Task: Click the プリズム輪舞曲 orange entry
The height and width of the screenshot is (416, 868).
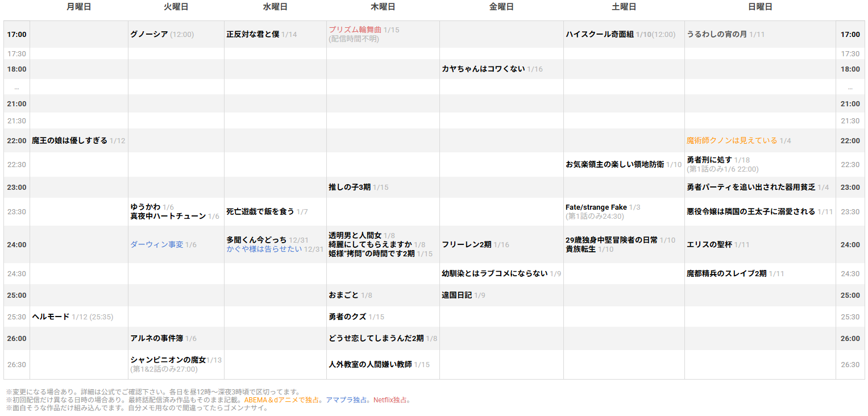Action: click(355, 31)
